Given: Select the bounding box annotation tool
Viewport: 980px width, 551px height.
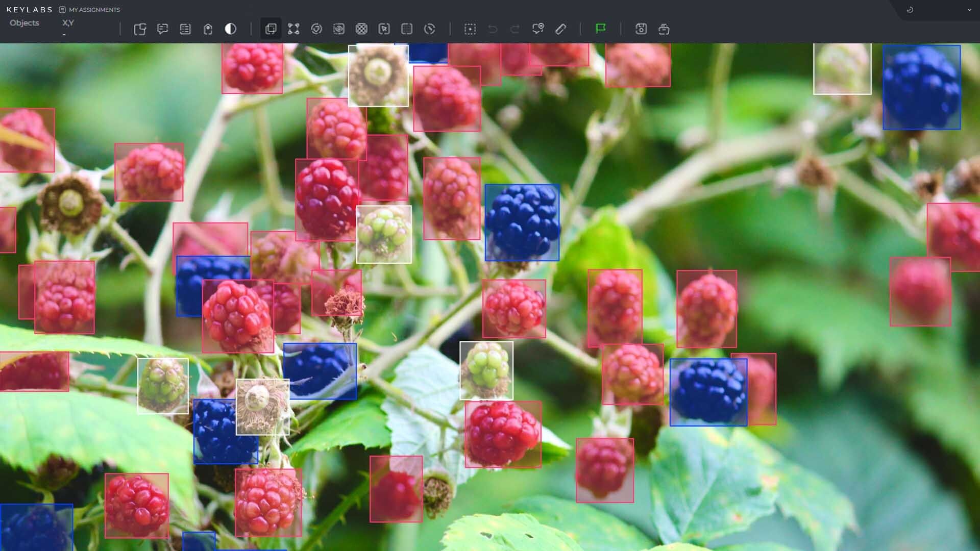Looking at the screenshot, I should tap(271, 29).
